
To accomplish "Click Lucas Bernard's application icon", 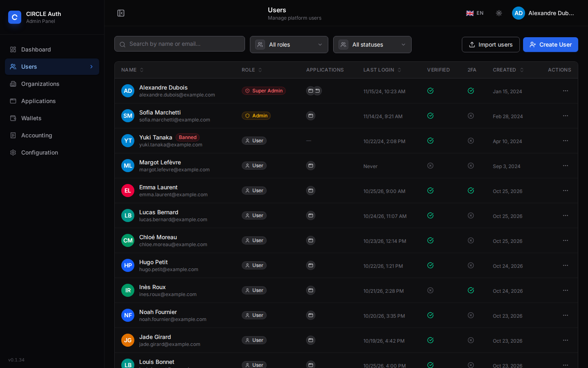I will pos(311,215).
